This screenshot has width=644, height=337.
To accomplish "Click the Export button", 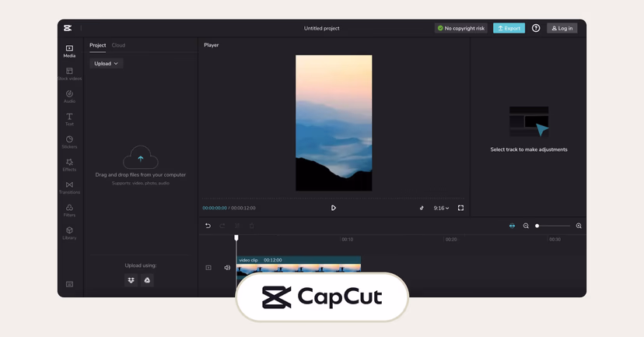I will [x=509, y=28].
